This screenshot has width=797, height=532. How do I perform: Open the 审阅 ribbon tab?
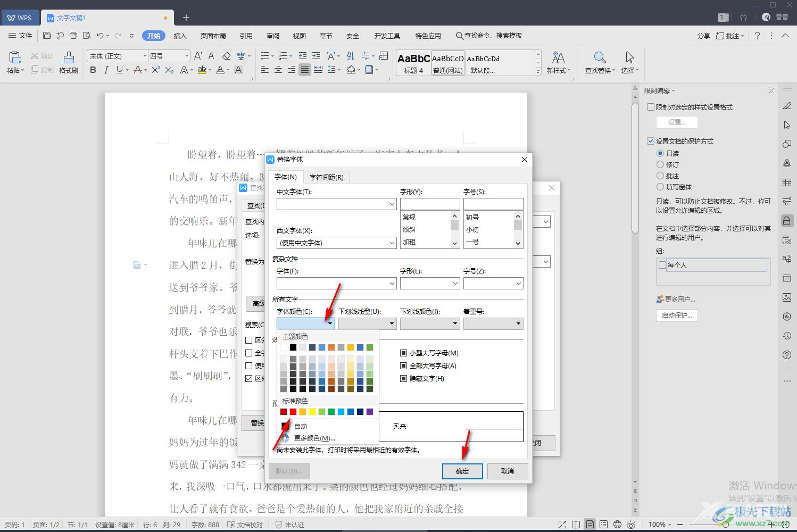pyautogui.click(x=273, y=36)
